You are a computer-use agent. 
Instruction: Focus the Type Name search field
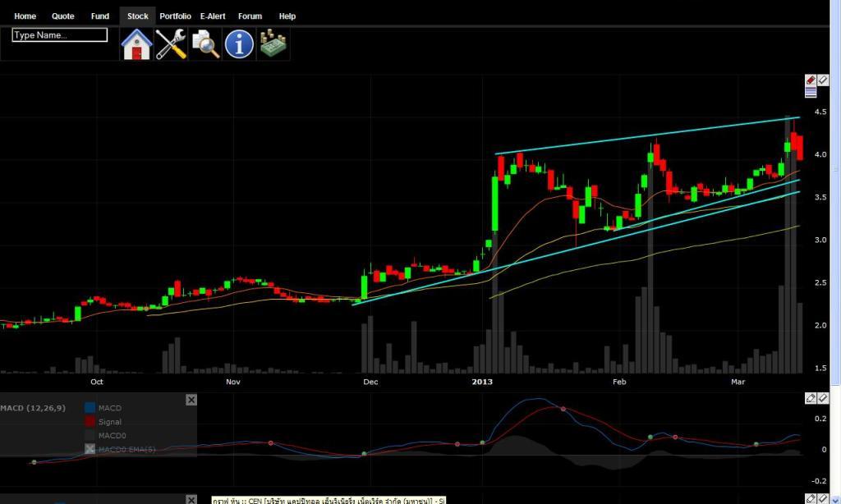59,34
